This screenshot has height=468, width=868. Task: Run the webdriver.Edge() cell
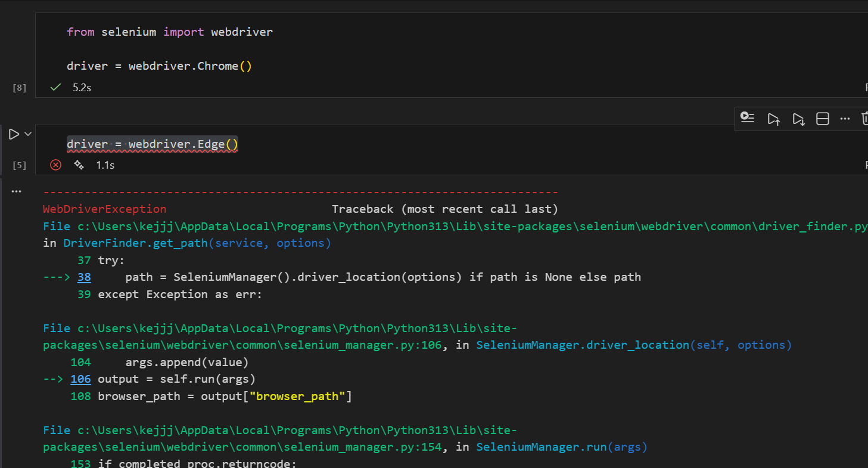click(14, 135)
